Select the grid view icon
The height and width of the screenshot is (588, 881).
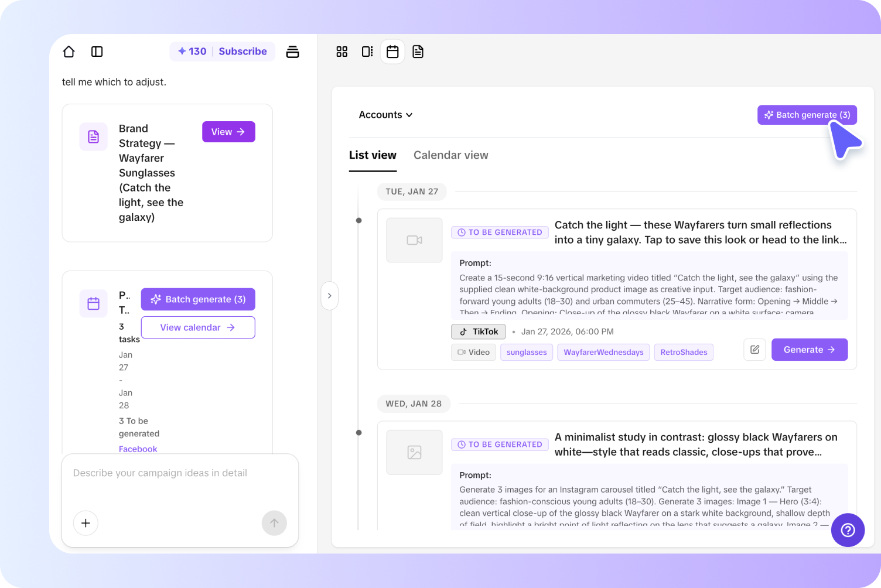pos(342,52)
